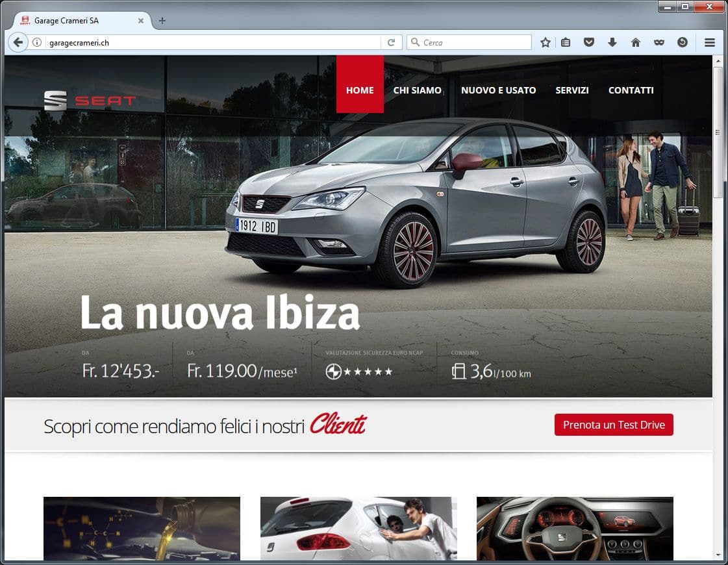This screenshot has height=565, width=728.
Task: Click the round sync icon in toolbar
Action: pyautogui.click(x=683, y=42)
